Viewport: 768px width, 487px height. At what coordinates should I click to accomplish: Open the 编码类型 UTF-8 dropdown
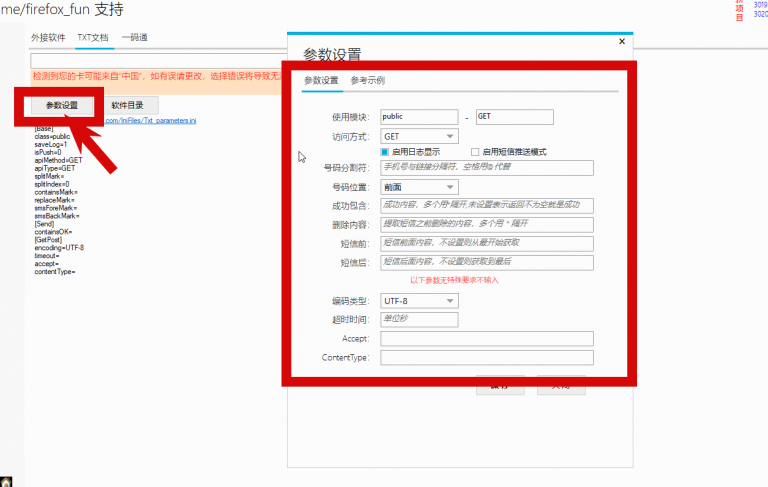(419, 301)
